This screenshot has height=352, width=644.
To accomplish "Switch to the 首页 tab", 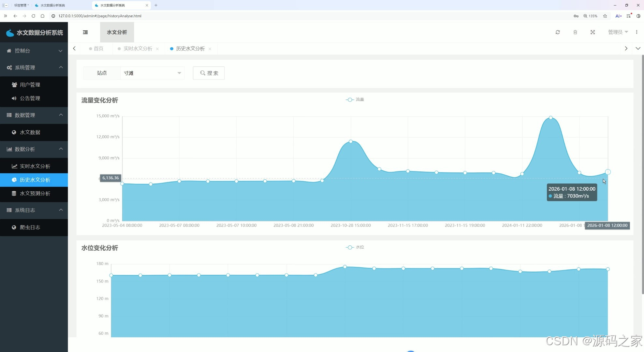I will (x=98, y=49).
